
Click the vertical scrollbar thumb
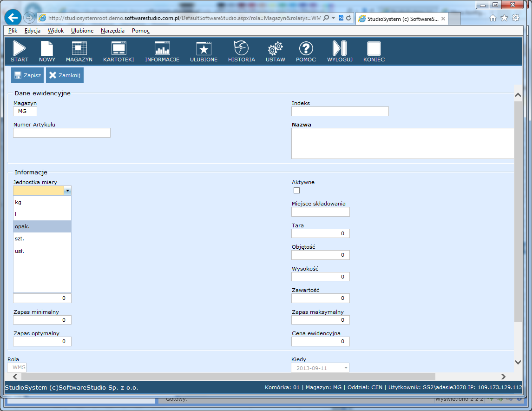[518, 212]
